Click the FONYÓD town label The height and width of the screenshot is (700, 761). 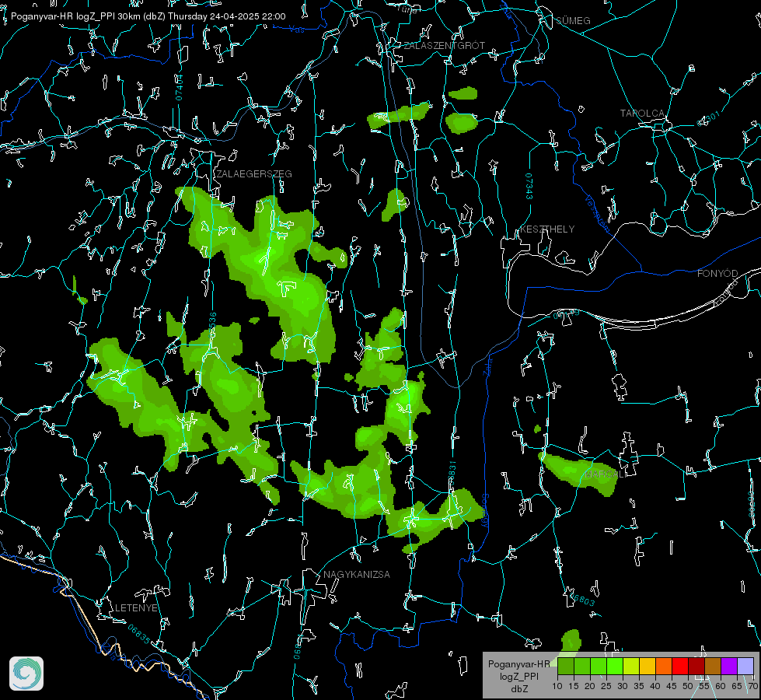(x=717, y=274)
